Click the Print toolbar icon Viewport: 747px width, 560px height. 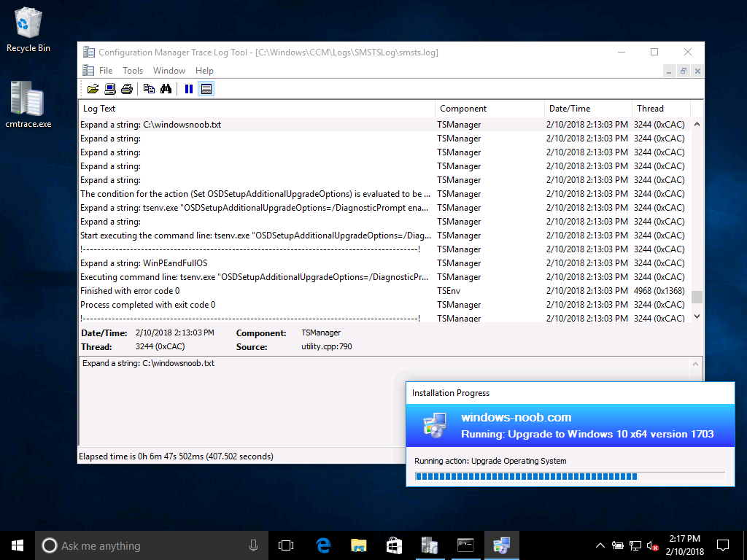(127, 88)
